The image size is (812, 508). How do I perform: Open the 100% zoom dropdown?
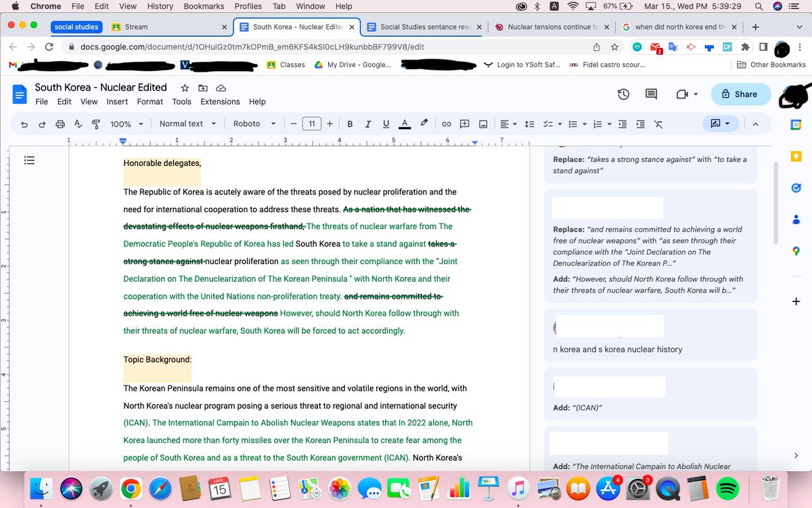[127, 124]
